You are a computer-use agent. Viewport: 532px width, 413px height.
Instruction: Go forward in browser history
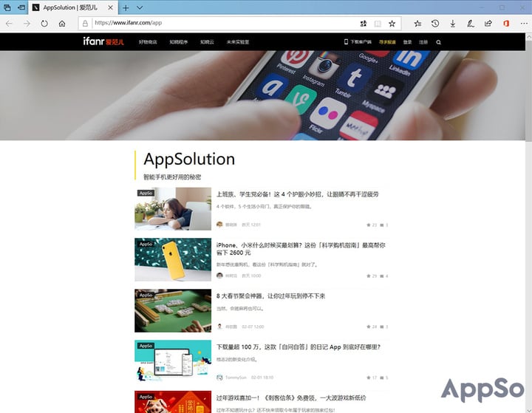(x=27, y=24)
